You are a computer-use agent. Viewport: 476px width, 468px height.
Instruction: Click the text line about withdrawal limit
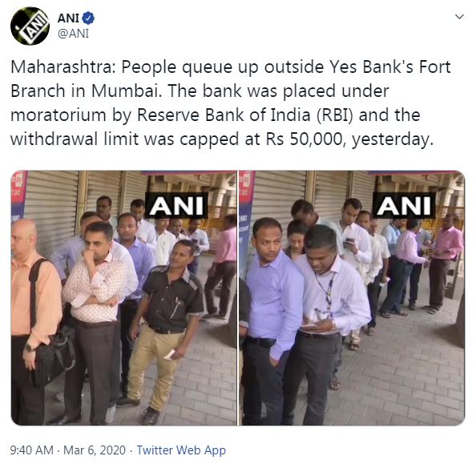click(x=222, y=139)
